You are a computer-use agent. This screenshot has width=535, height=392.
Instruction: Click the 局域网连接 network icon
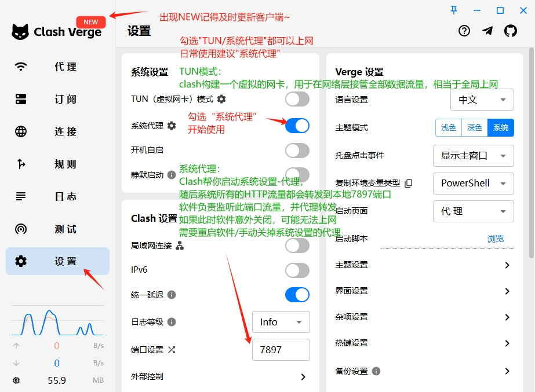(x=180, y=246)
